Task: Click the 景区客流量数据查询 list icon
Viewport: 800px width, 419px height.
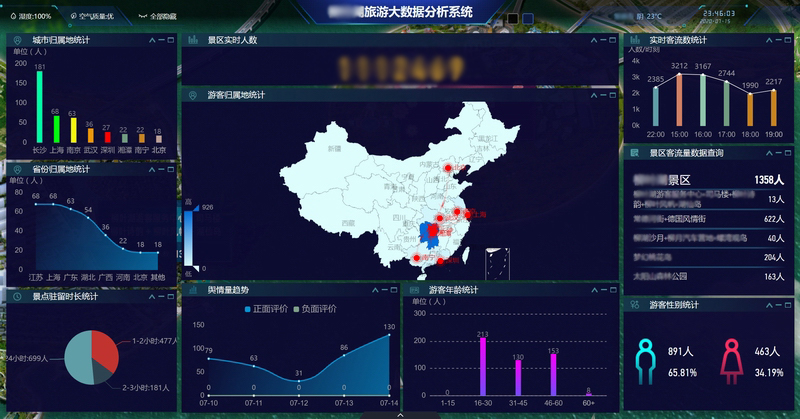Action: click(634, 153)
